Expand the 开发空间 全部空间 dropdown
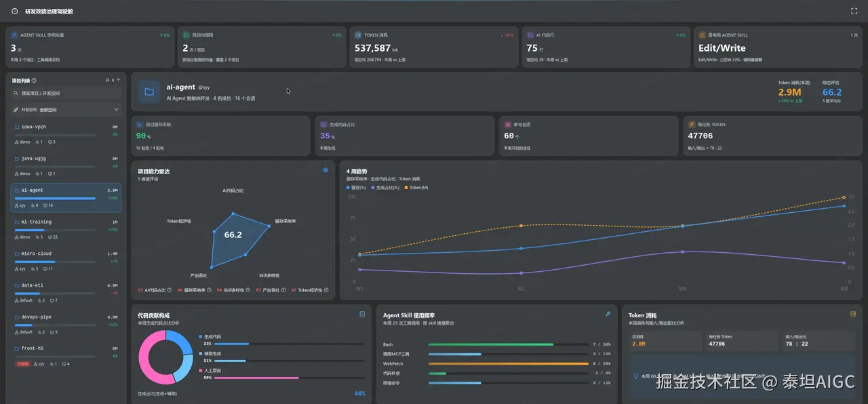The height and width of the screenshot is (404, 868). (66, 109)
